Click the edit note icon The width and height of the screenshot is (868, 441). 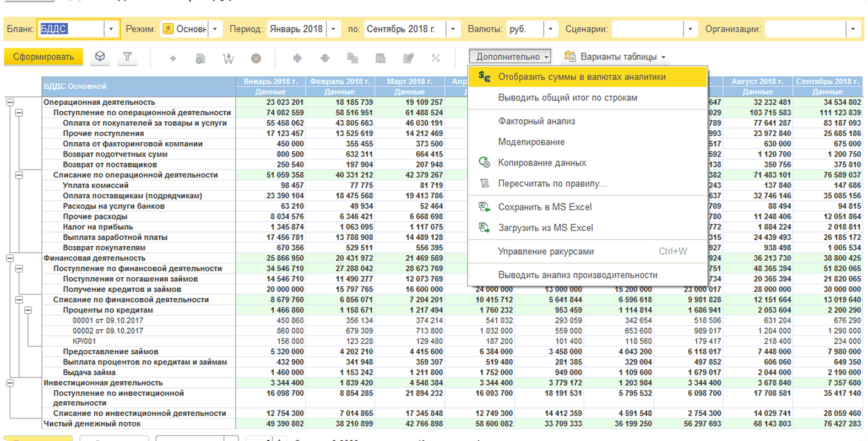point(408,58)
